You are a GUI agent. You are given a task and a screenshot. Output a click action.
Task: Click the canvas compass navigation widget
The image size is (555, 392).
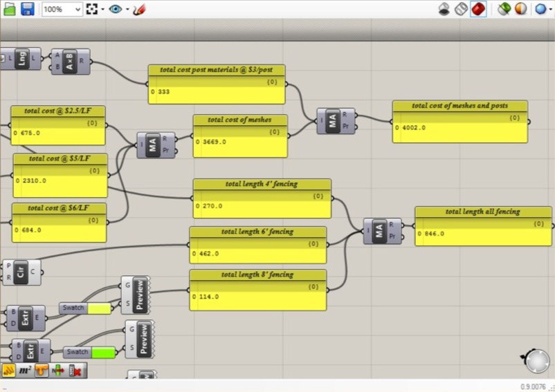pyautogui.click(x=536, y=360)
